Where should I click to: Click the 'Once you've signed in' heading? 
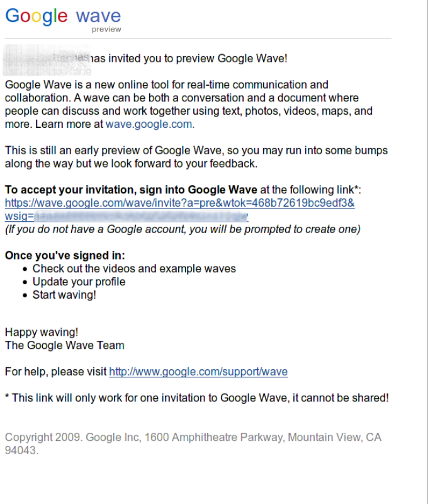tap(65, 256)
